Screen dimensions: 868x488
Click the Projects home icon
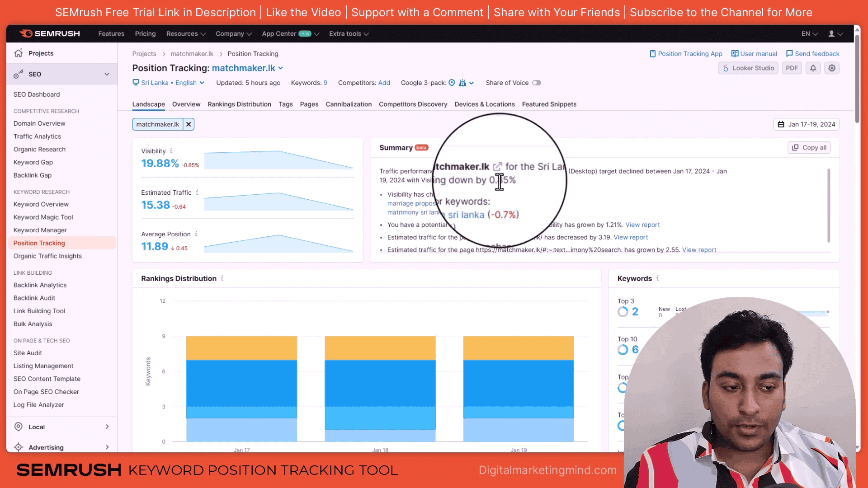18,53
